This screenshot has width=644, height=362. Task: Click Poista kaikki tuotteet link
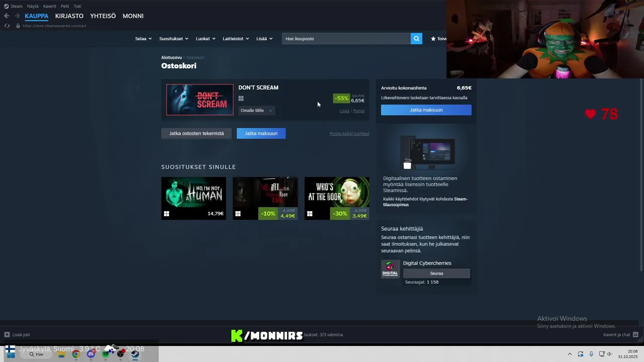[x=349, y=134]
